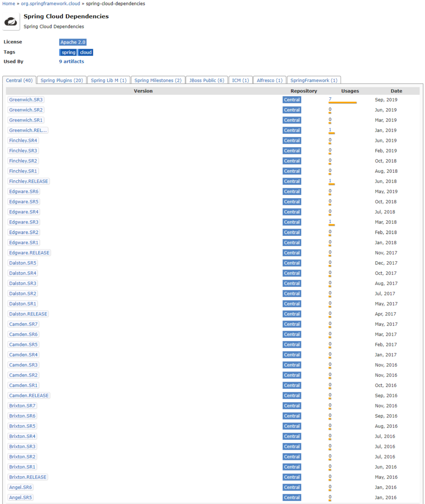The width and height of the screenshot is (425, 504).
Task: Click the Usages column header
Action: click(x=350, y=91)
